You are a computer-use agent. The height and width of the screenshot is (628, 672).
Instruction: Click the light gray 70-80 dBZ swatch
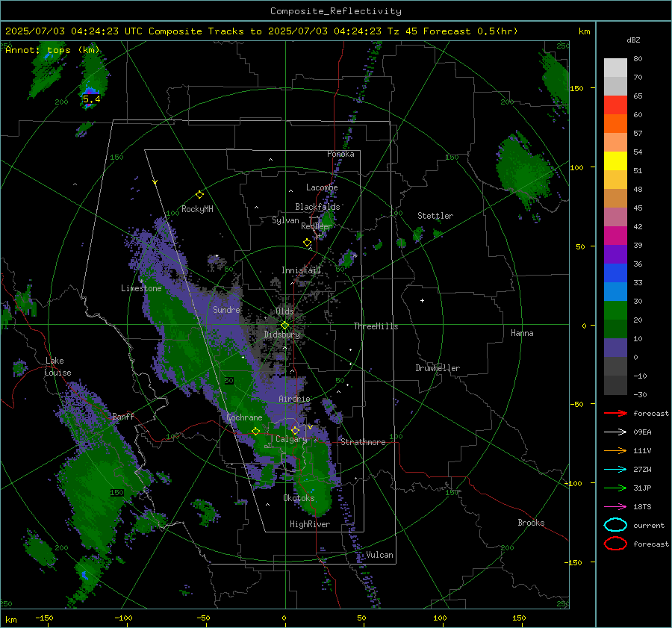pyautogui.click(x=615, y=68)
